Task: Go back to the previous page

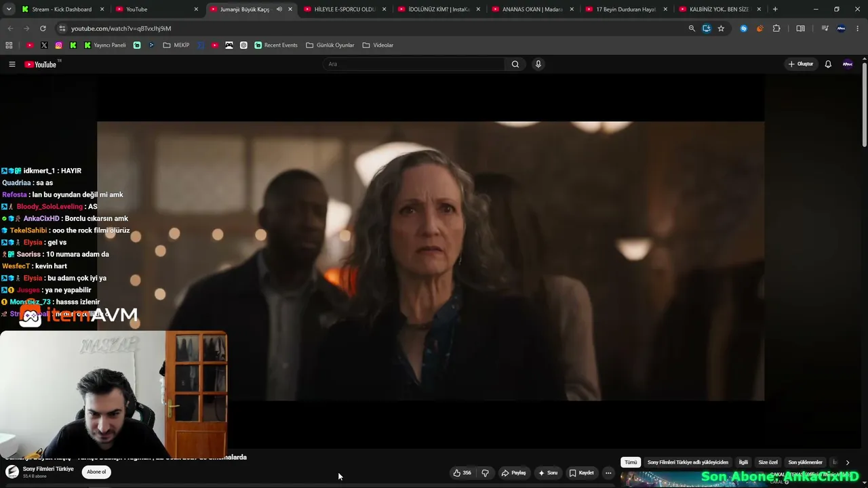Action: (x=10, y=28)
